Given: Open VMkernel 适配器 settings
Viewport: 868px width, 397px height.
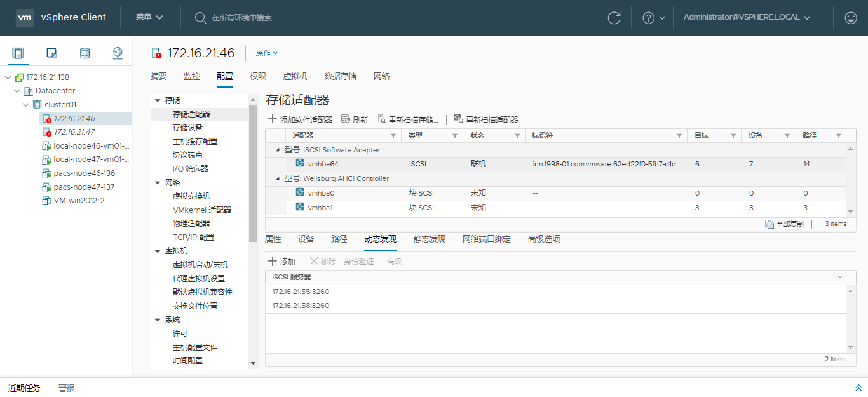Looking at the screenshot, I should [x=202, y=210].
